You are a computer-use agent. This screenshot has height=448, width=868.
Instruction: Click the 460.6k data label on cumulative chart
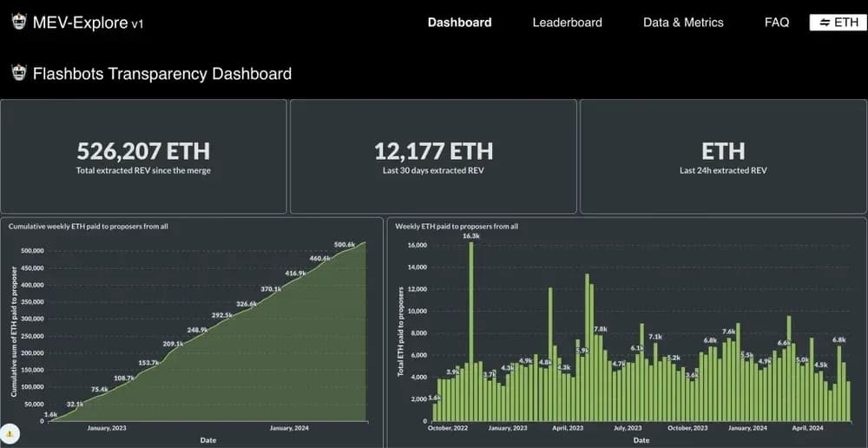[x=320, y=258]
